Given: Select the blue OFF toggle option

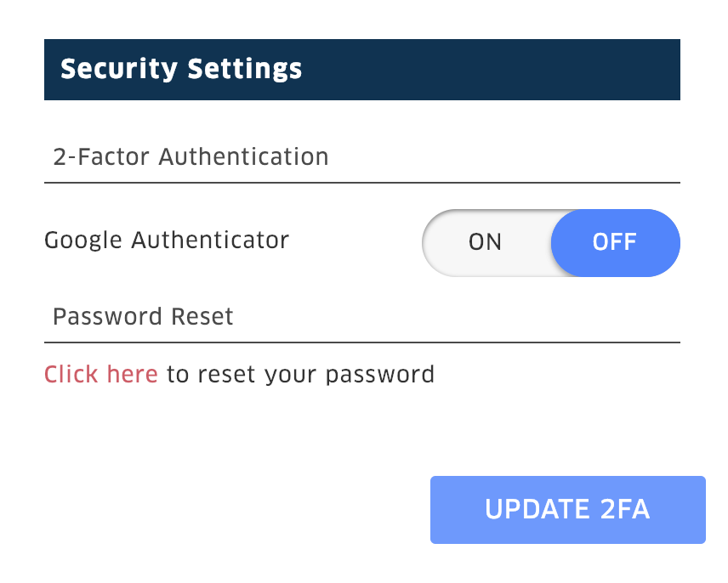Looking at the screenshot, I should coord(615,242).
